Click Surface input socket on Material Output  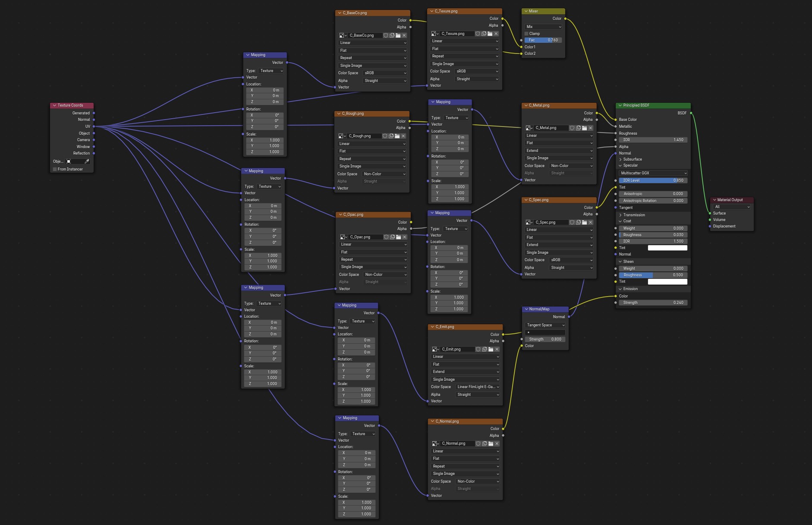[x=710, y=213]
